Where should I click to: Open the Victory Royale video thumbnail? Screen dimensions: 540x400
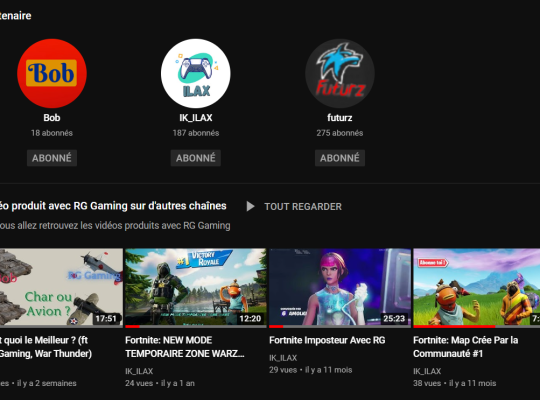pyautogui.click(x=196, y=288)
